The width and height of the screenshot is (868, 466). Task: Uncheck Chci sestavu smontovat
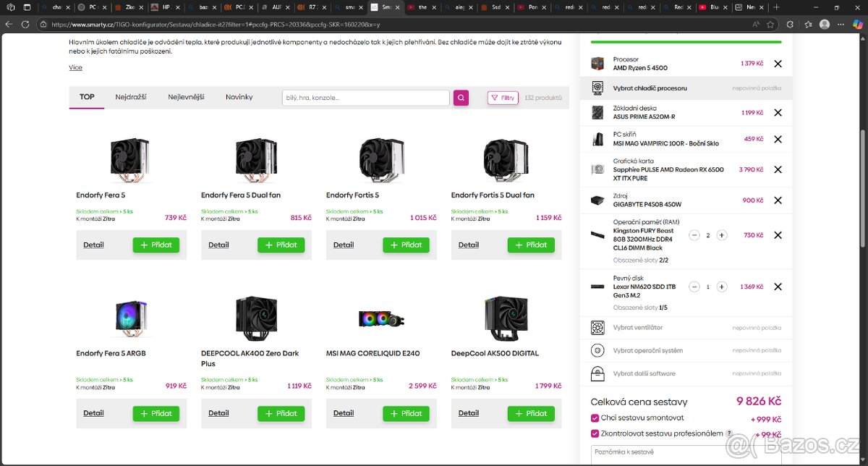595,418
